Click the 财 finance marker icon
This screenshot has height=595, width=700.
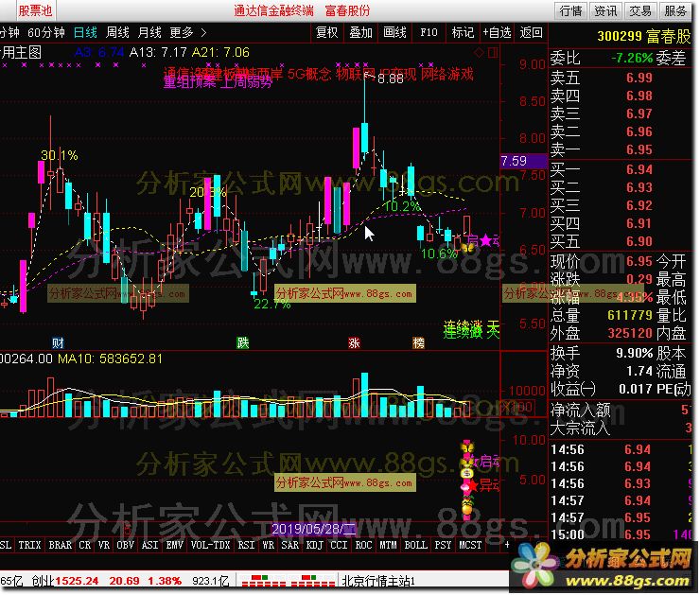[x=58, y=342]
